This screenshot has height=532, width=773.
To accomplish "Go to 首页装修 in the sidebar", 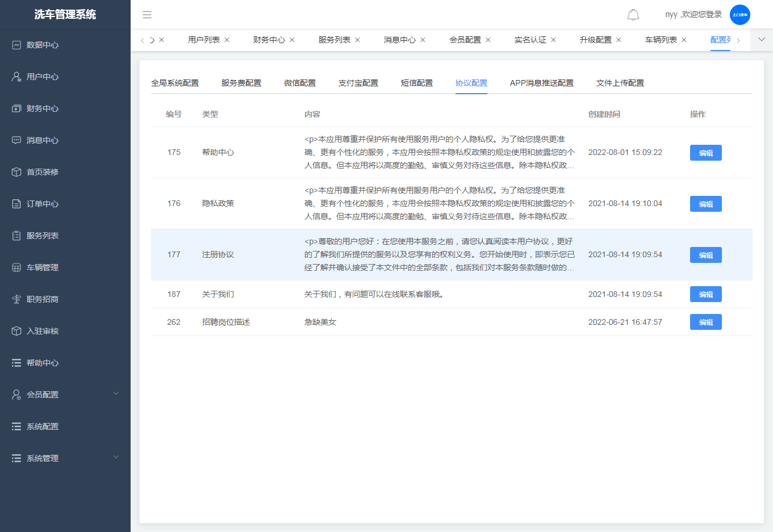I will point(43,172).
